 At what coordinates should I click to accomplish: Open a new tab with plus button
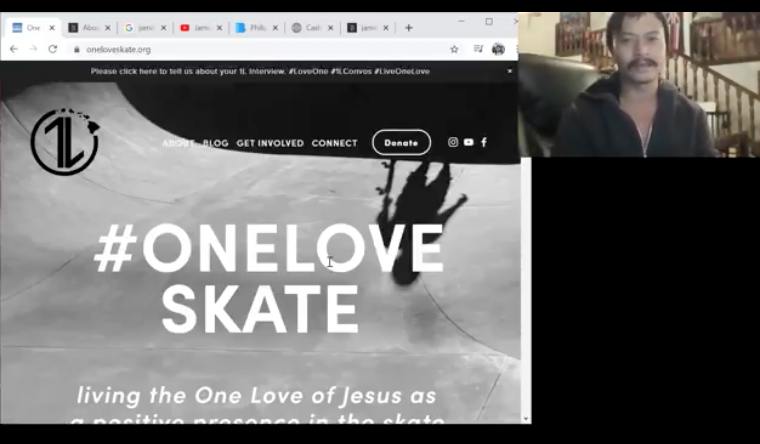(409, 28)
